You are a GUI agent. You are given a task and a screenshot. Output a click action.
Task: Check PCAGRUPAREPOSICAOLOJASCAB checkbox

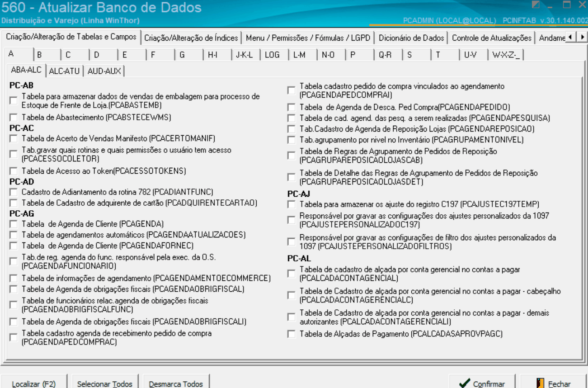292,156
